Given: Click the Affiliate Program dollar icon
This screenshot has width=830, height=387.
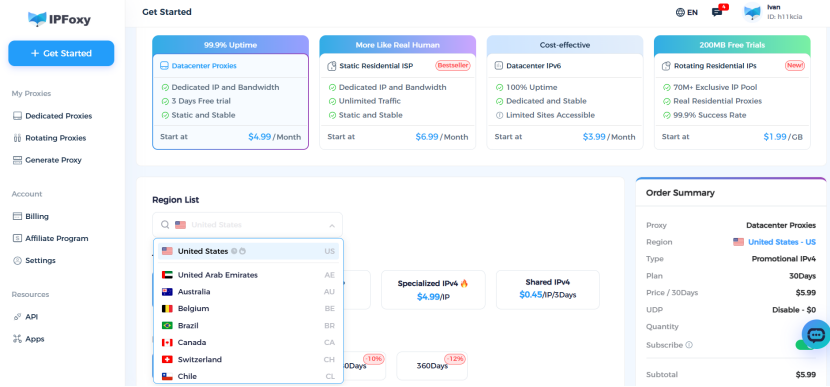Looking at the screenshot, I should coord(17,238).
